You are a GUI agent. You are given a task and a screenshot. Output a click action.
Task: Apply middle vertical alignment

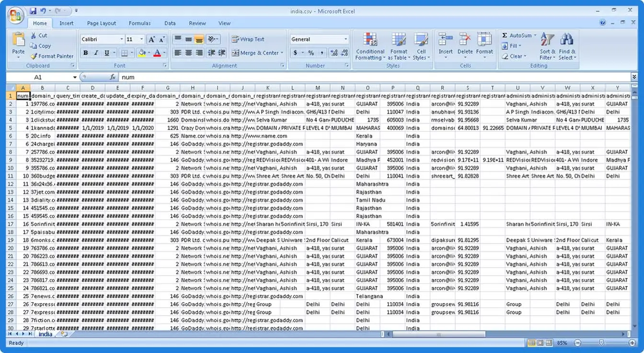(x=188, y=39)
